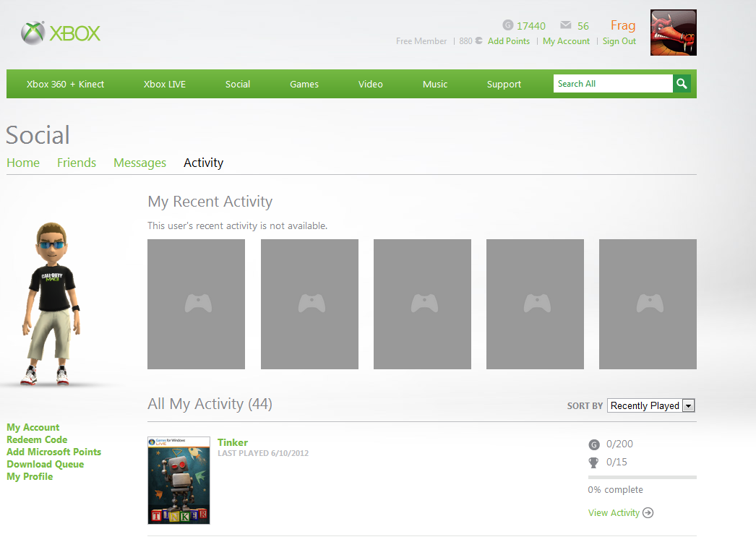Click the Free Member label
The image size is (756, 542).
(x=421, y=41)
